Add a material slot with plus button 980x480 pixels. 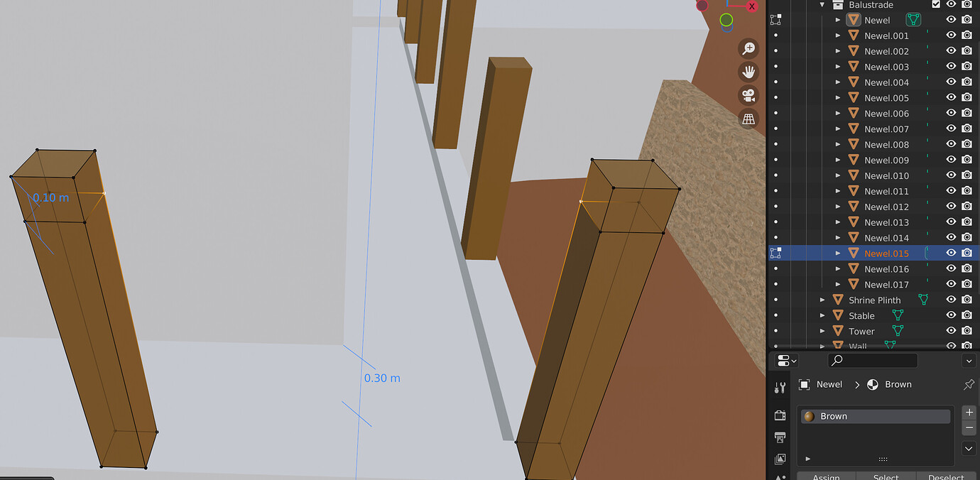[x=969, y=413]
